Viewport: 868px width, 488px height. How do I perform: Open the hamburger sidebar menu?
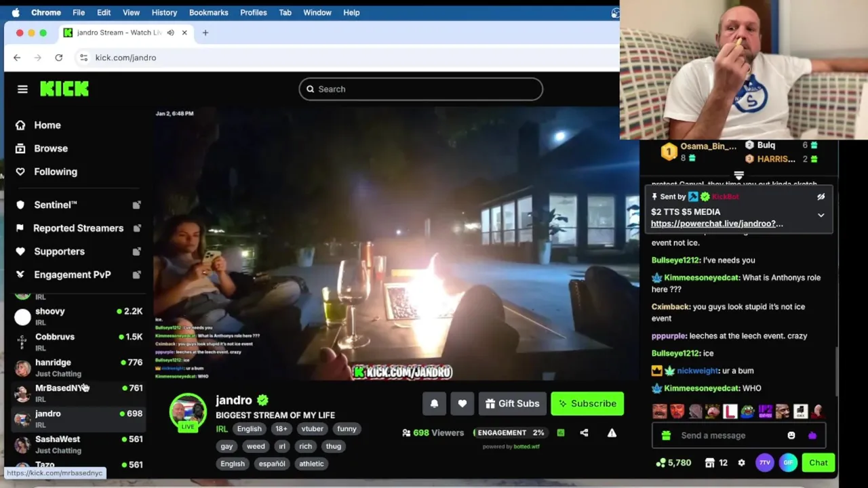pos(22,89)
